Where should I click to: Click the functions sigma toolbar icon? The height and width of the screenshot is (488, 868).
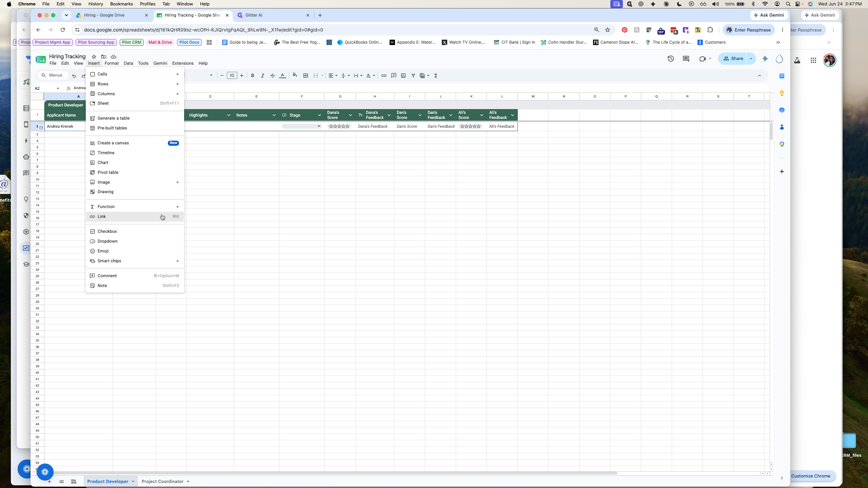pos(436,76)
